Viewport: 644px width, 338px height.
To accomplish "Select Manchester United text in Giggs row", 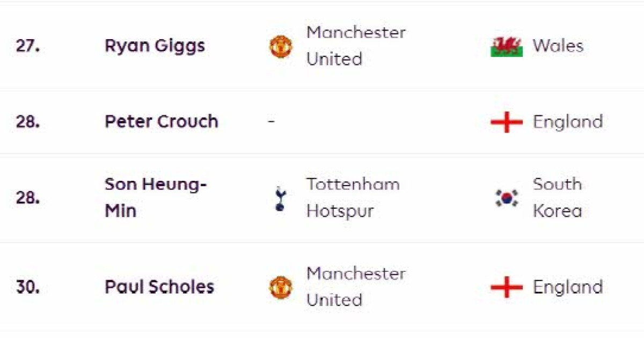I will coord(356,46).
